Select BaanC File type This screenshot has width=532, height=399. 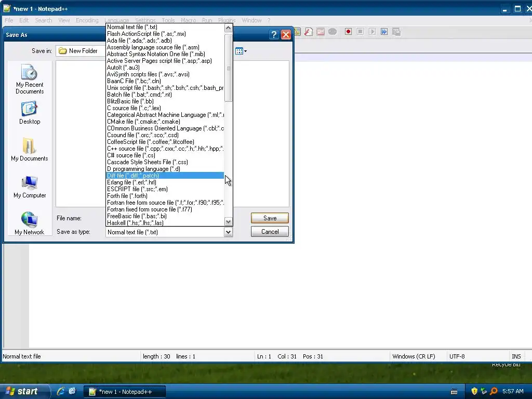[165, 81]
